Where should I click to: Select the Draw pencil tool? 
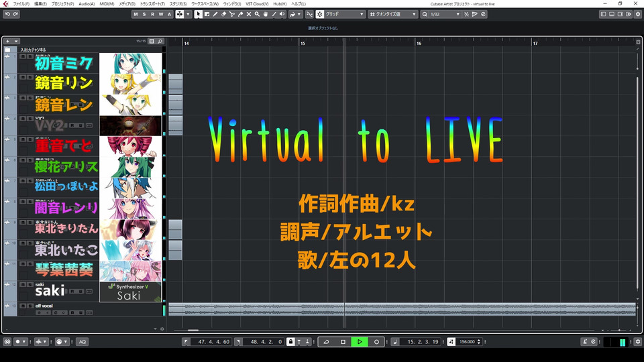tap(215, 14)
